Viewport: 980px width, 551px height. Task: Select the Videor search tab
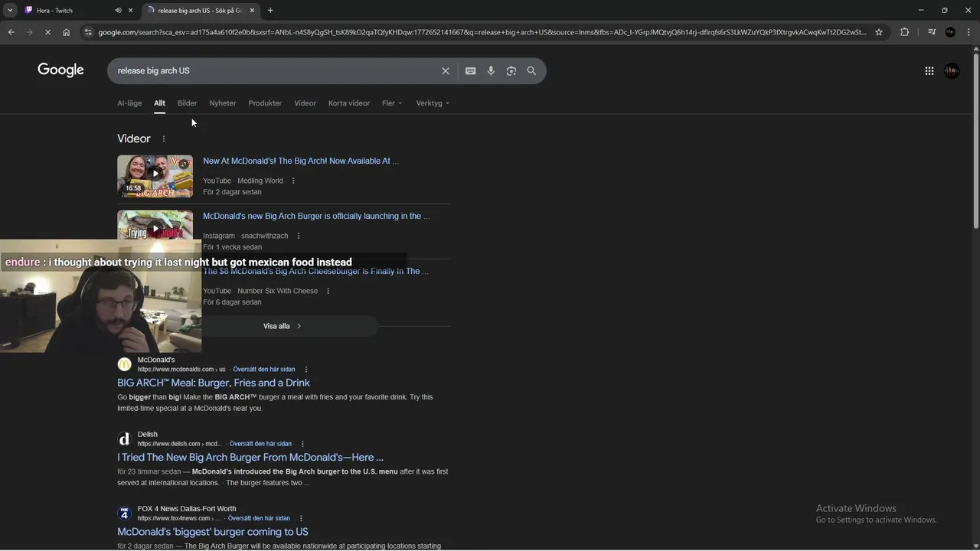(x=305, y=103)
